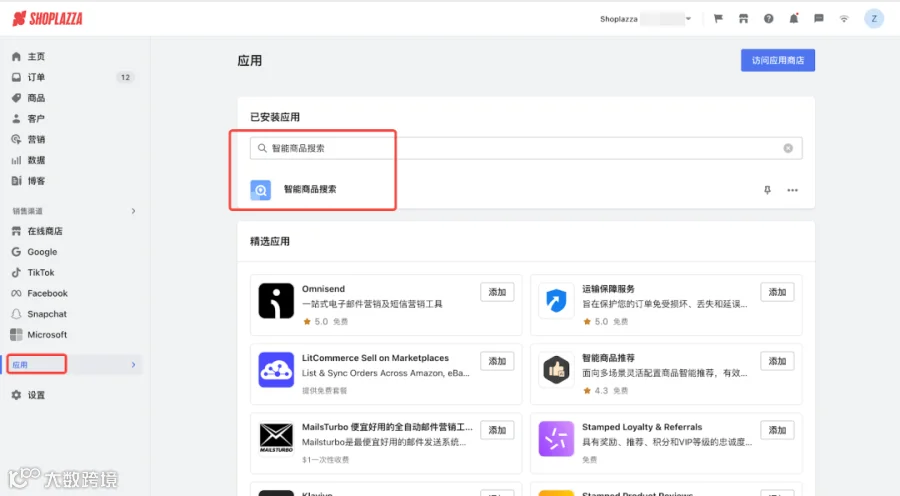The width and height of the screenshot is (900, 496).
Task: Open 数据 in sidebar
Action: pos(36,160)
